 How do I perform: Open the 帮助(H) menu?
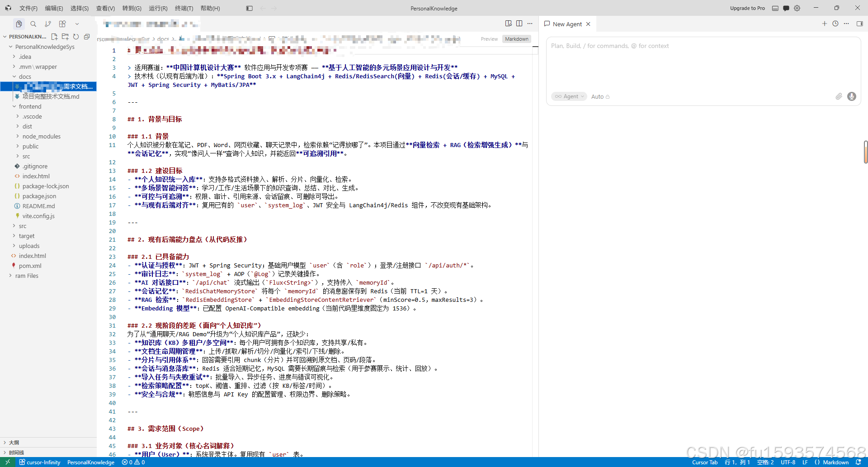point(210,8)
